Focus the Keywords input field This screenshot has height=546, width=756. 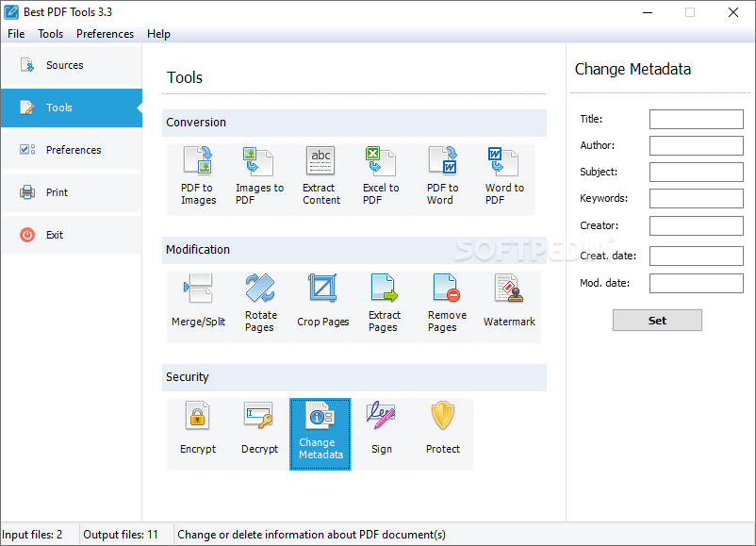[x=697, y=198]
